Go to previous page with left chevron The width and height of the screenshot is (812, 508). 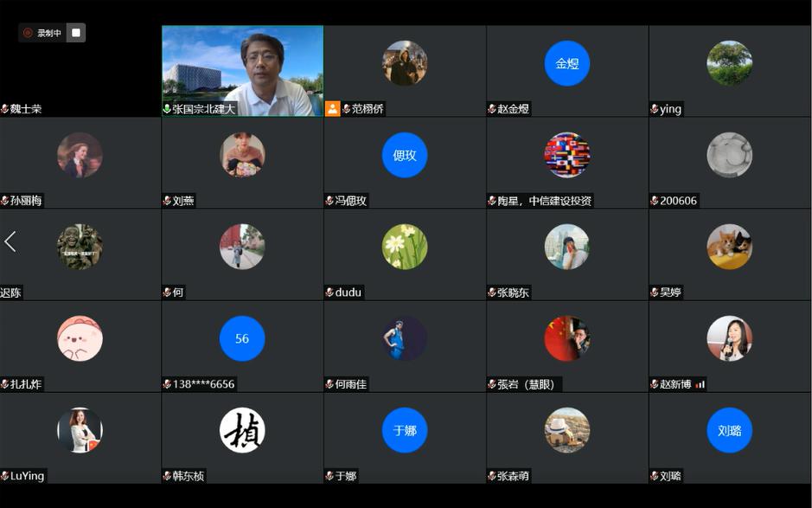10,242
